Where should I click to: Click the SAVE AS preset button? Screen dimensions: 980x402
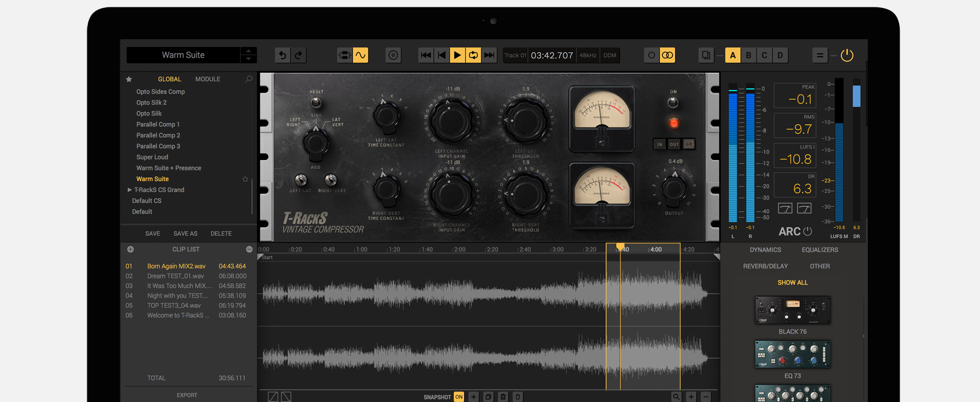pyautogui.click(x=185, y=234)
